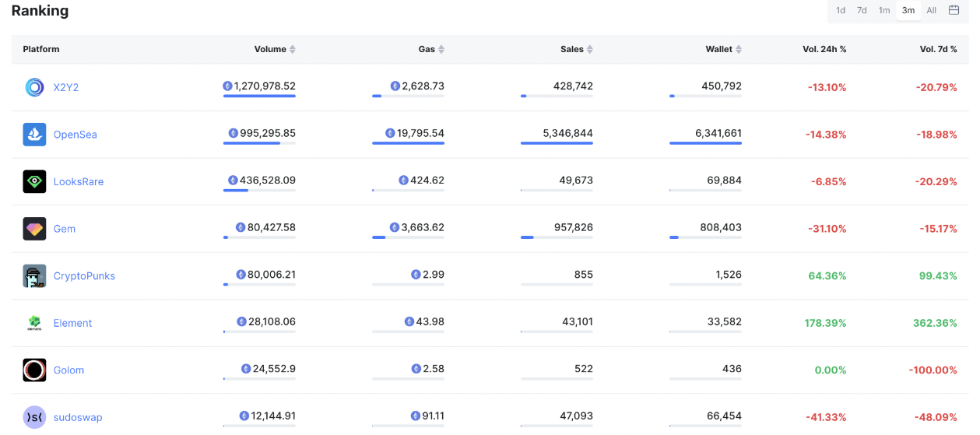The width and height of the screenshot is (980, 435).
Task: Click the Gem diamond logo
Action: (x=34, y=229)
